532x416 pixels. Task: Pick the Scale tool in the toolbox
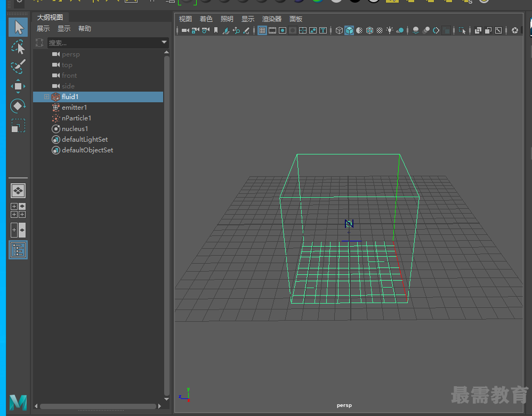18,126
